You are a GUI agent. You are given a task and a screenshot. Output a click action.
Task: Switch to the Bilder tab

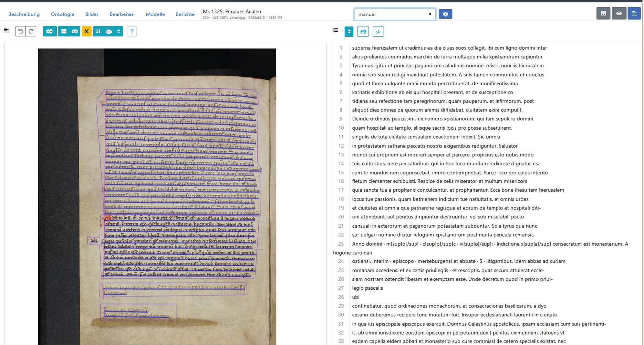click(x=92, y=14)
